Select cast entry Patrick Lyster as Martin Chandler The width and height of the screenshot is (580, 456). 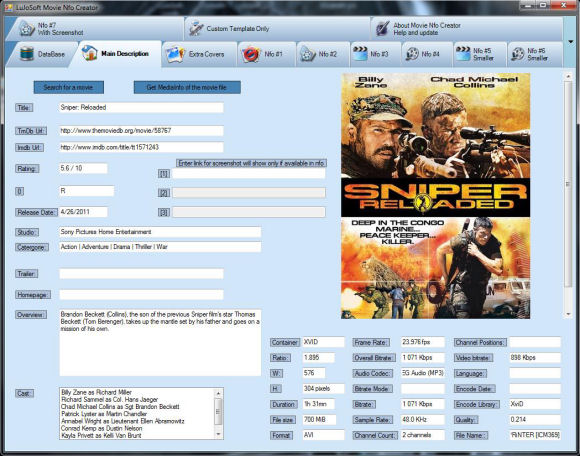104,414
